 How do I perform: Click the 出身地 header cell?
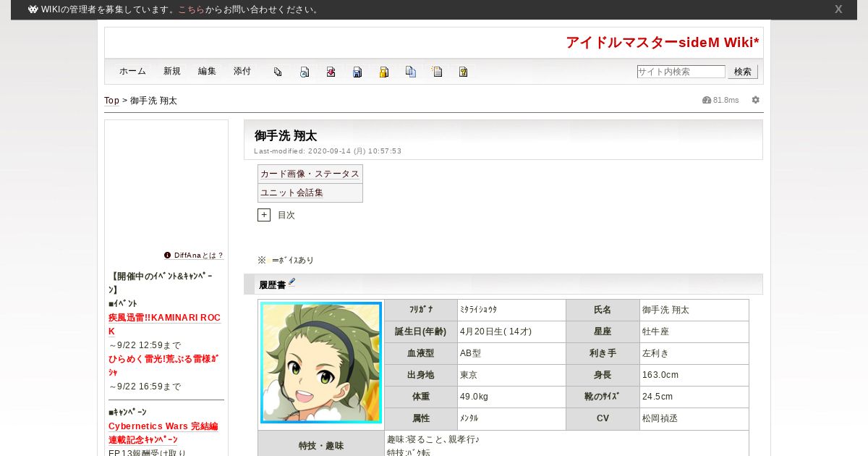420,375
